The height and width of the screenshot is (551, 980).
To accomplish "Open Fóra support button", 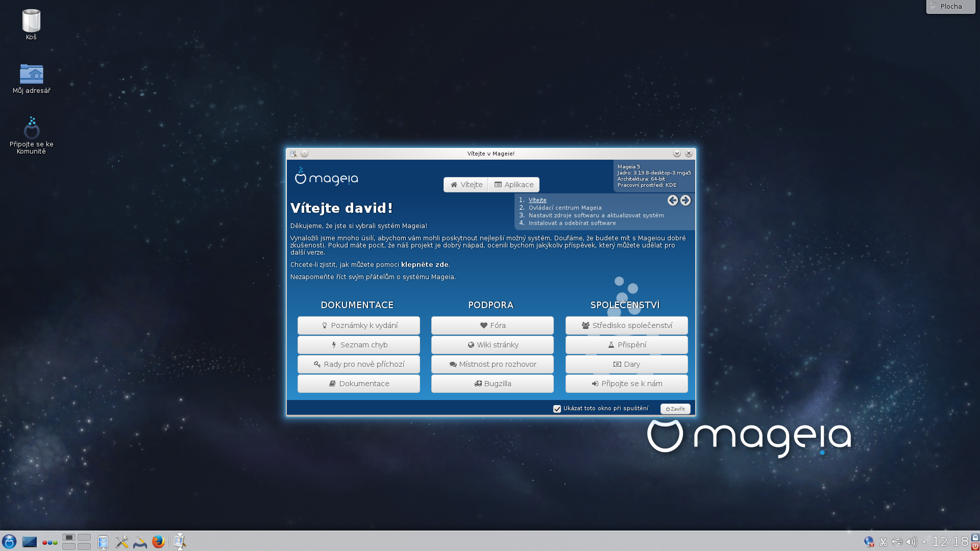I will tap(493, 325).
